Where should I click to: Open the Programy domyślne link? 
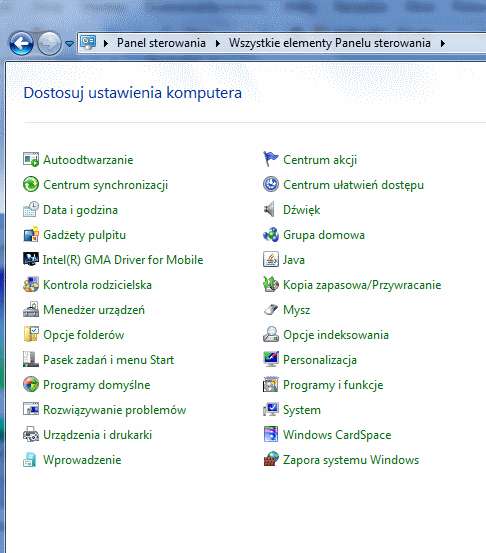(97, 385)
